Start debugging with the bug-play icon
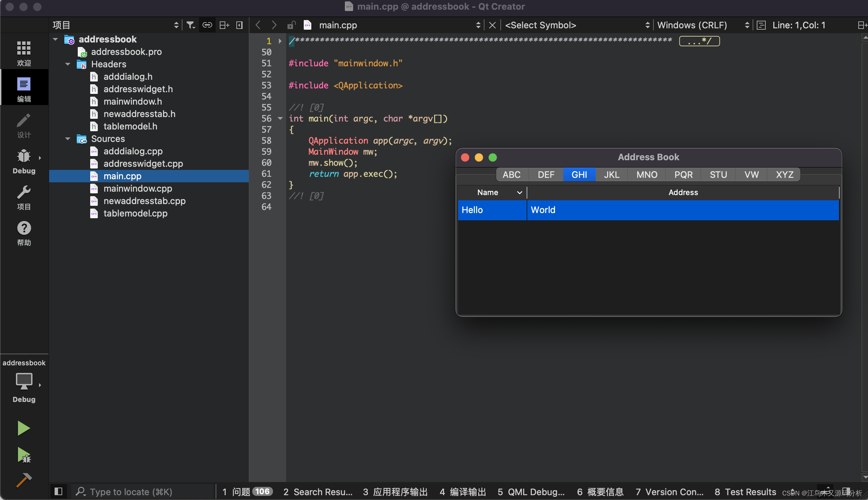 pos(23,455)
